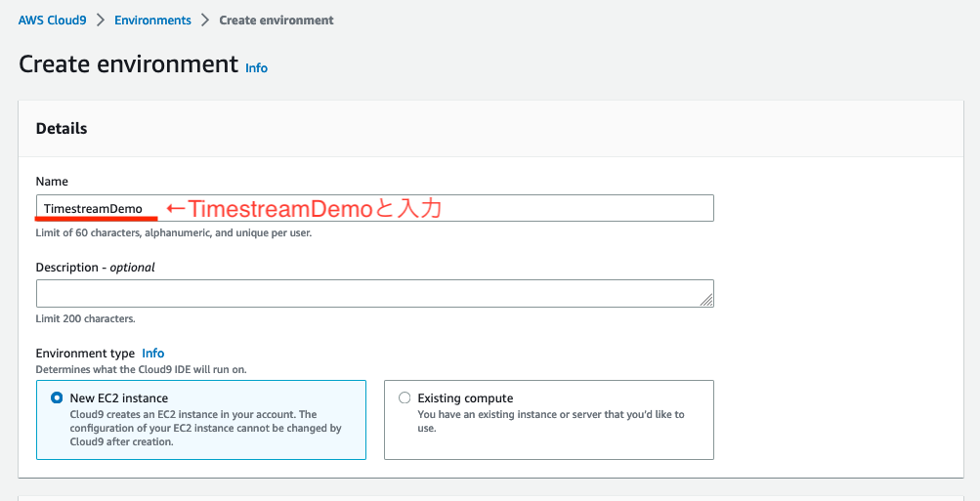Screen dimensions: 980x501
Task: Grab the Description textarea resize handle
Action: click(706, 301)
